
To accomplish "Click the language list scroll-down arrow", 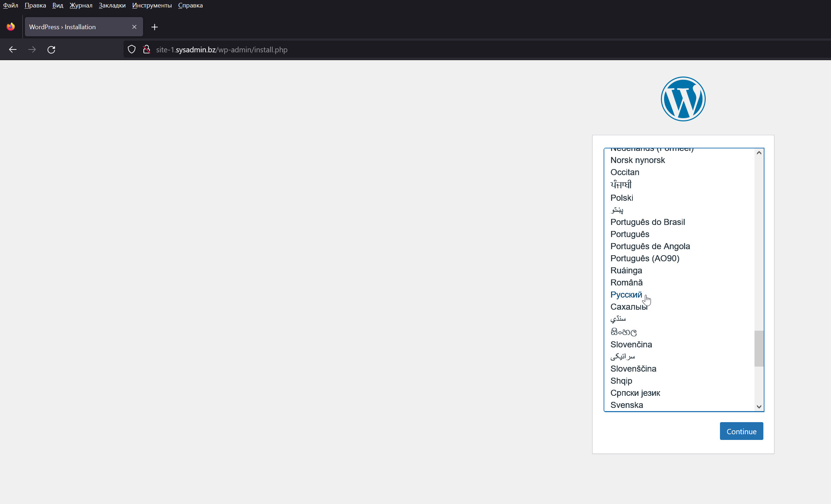I will (x=759, y=406).
